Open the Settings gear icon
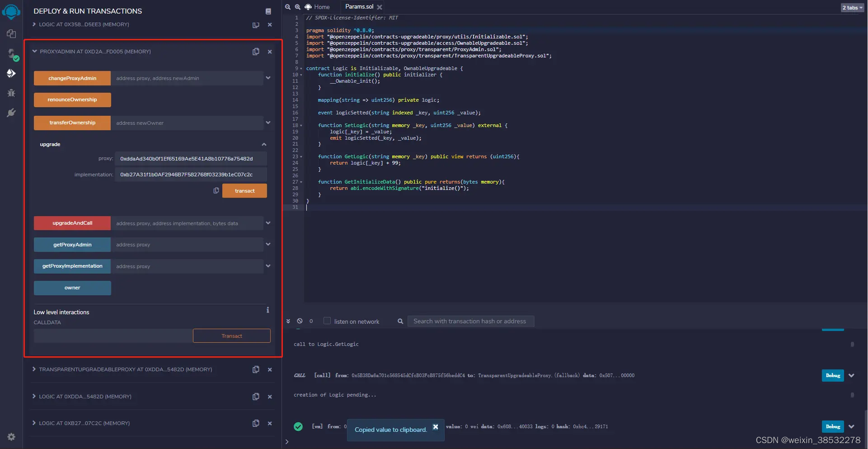Image resolution: width=868 pixels, height=449 pixels. [11, 437]
